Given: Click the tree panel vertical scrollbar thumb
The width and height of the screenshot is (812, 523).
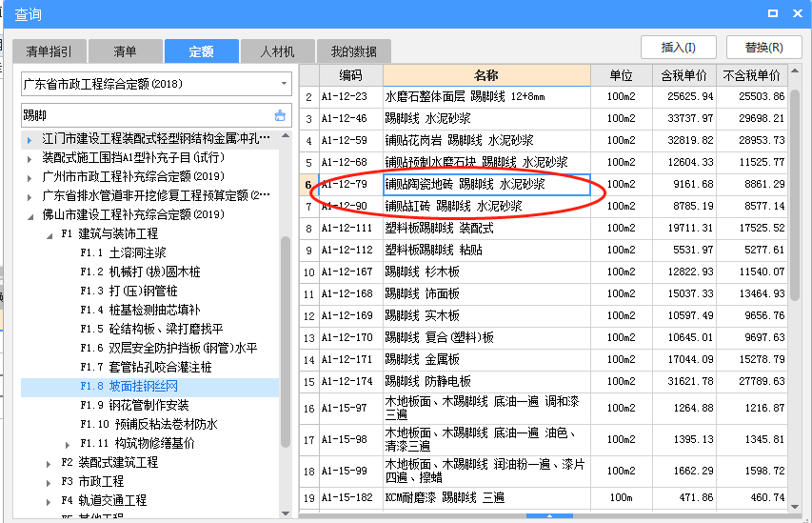Looking at the screenshot, I should coord(286,341).
